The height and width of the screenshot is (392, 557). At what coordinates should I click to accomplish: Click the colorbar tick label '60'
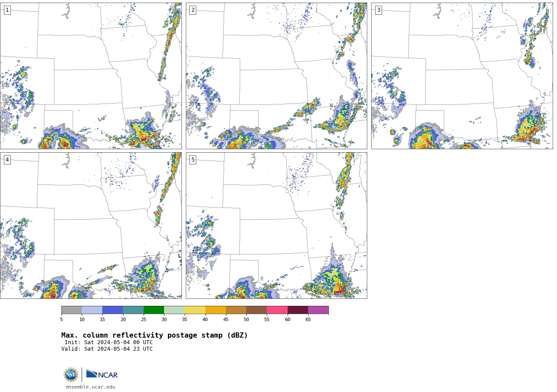click(x=288, y=320)
